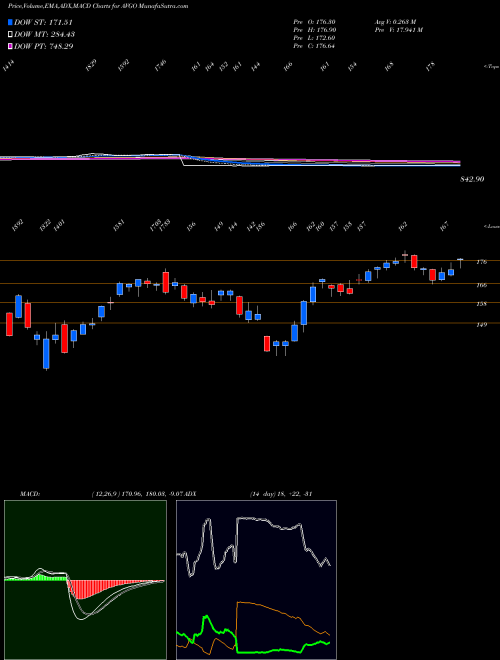Click the 167 low label

(444, 226)
